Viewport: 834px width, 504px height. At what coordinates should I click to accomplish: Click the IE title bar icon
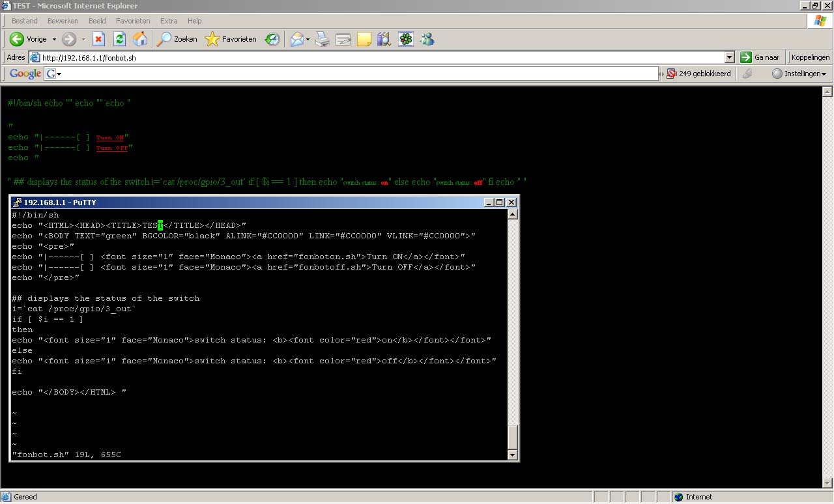tap(6, 6)
